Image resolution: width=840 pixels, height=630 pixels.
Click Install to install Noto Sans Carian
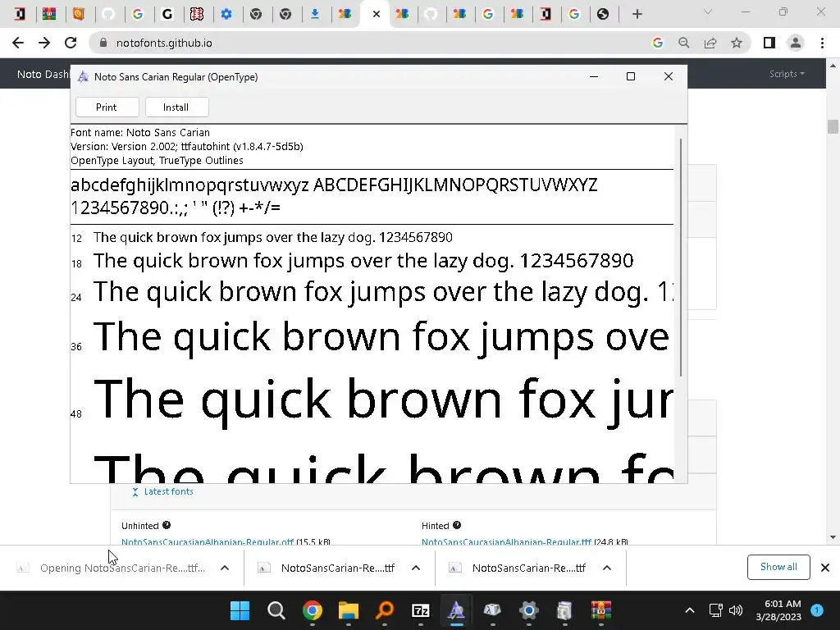[x=176, y=107]
